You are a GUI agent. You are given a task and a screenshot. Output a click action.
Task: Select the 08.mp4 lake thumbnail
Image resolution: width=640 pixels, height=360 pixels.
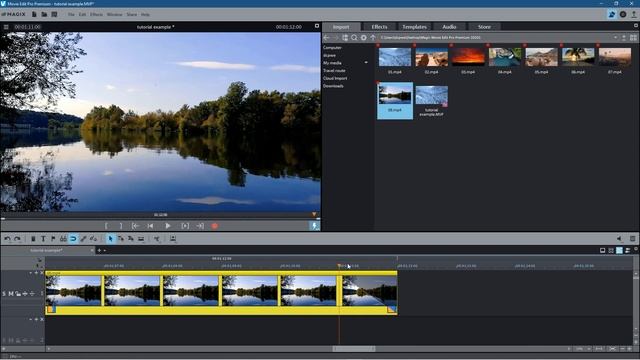pos(395,95)
